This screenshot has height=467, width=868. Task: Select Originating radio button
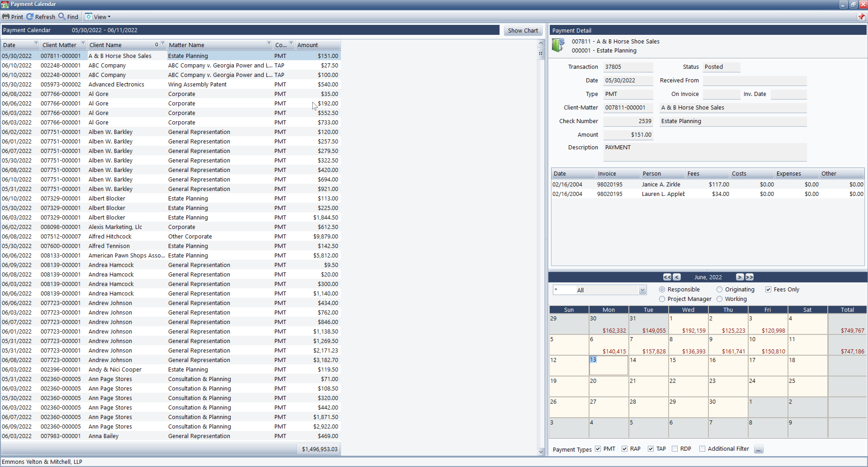(x=720, y=290)
